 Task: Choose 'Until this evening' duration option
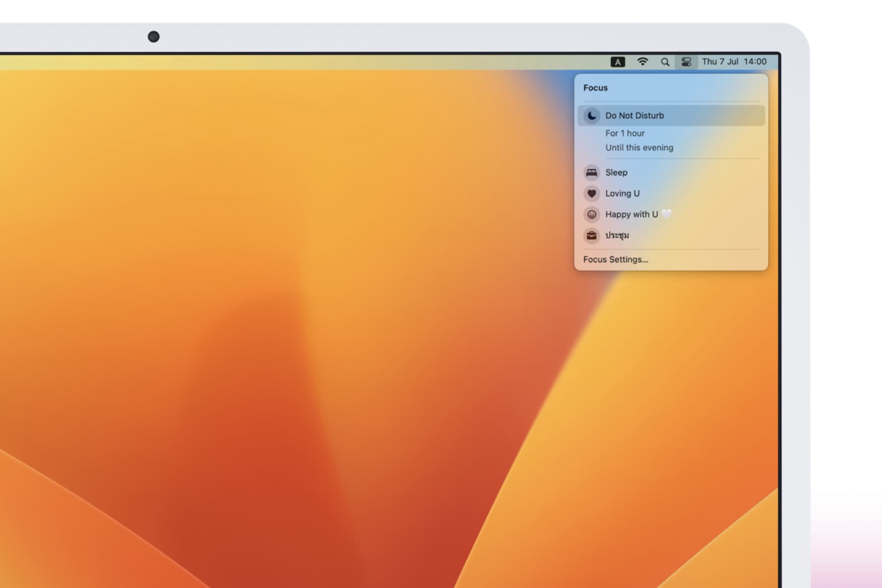pos(639,148)
